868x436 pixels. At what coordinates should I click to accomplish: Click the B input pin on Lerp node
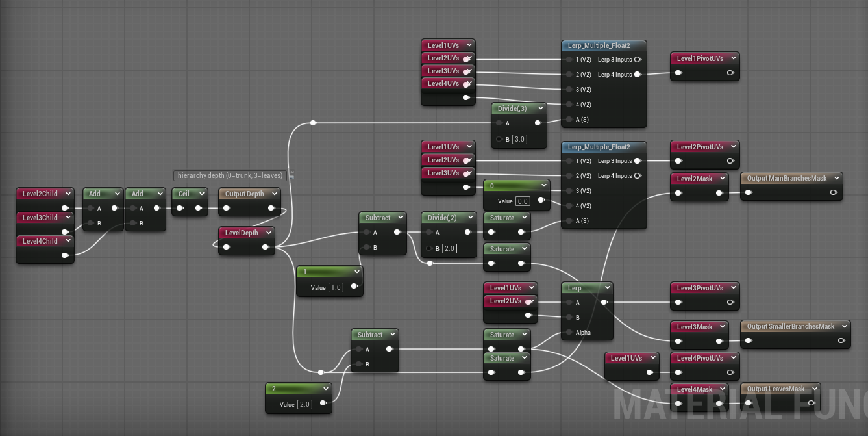click(x=569, y=318)
